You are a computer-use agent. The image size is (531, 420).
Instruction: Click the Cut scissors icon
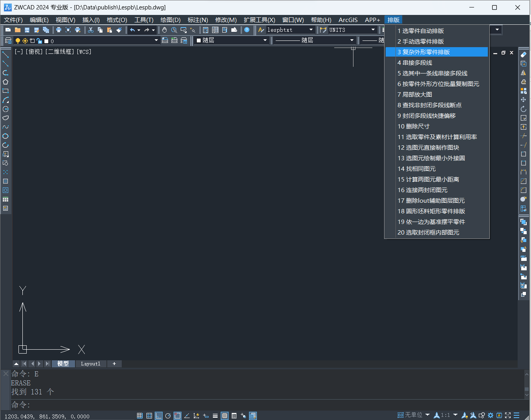(x=91, y=30)
